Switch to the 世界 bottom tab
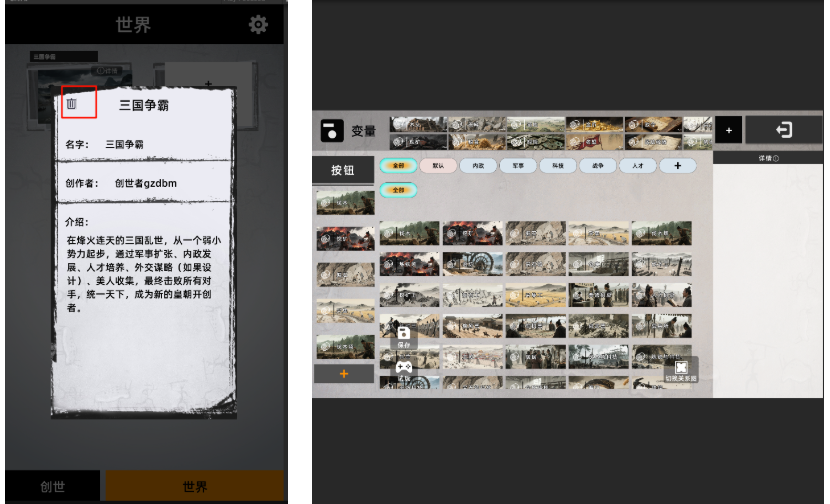The height and width of the screenshot is (504, 830). click(x=195, y=487)
